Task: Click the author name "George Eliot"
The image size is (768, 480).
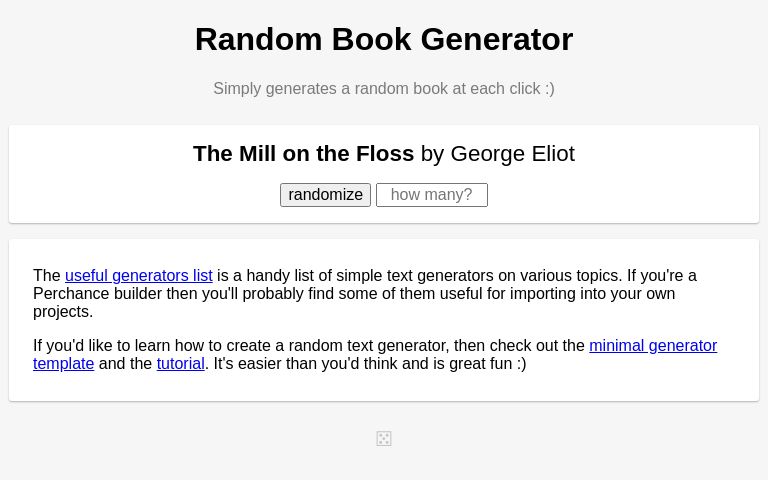Action: click(512, 154)
